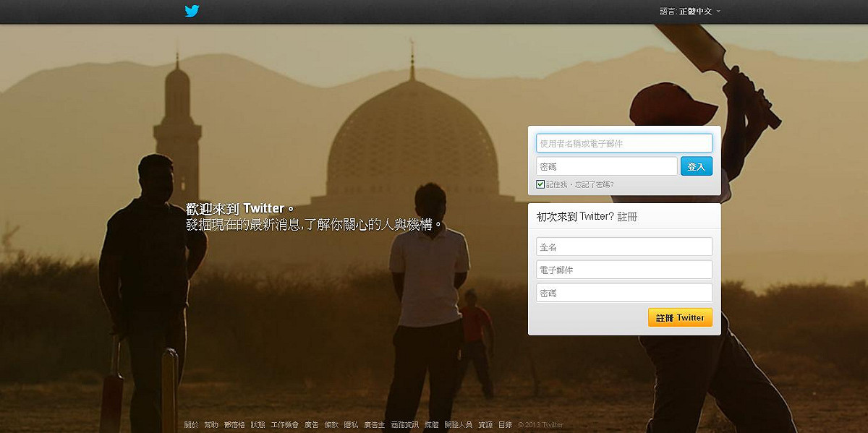Click the Twitter bird logo
The height and width of the screenshot is (433, 868).
192,11
